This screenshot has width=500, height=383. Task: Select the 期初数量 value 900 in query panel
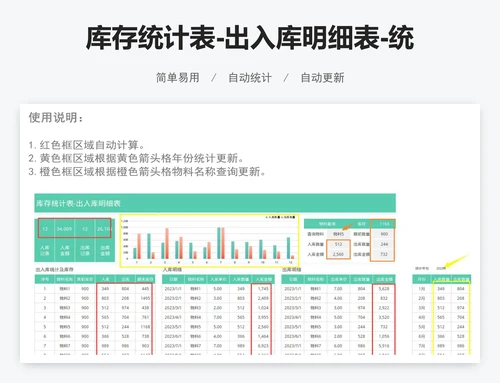[x=384, y=234]
